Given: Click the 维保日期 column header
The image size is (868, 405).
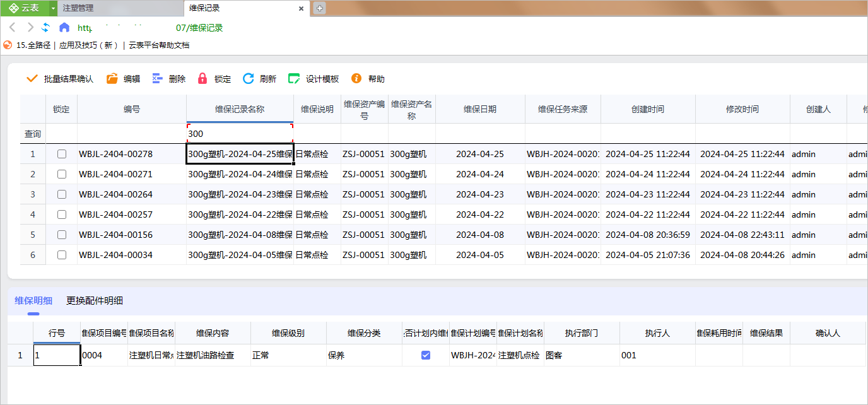Looking at the screenshot, I should [480, 109].
